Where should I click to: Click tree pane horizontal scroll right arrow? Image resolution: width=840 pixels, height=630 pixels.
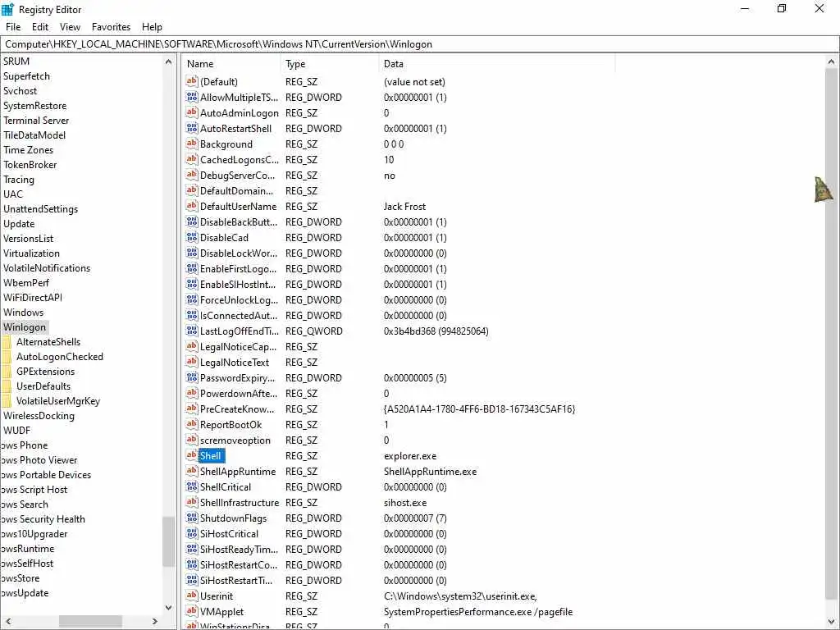tap(155, 622)
